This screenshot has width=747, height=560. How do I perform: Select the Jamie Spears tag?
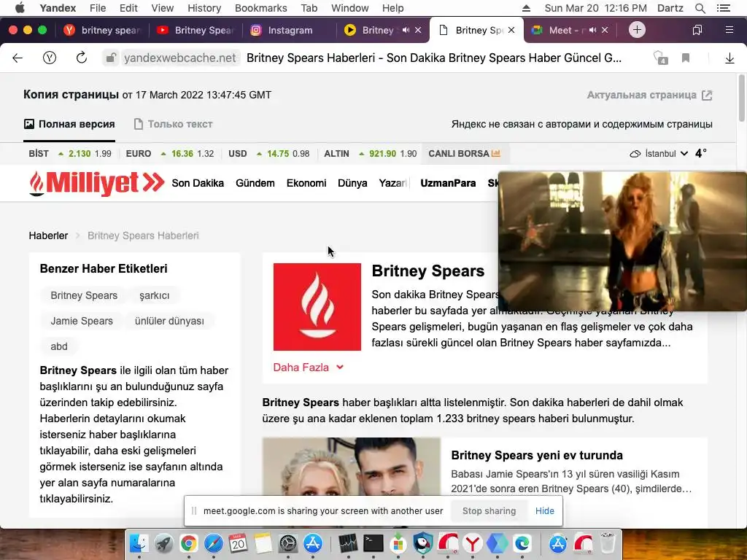click(x=82, y=321)
